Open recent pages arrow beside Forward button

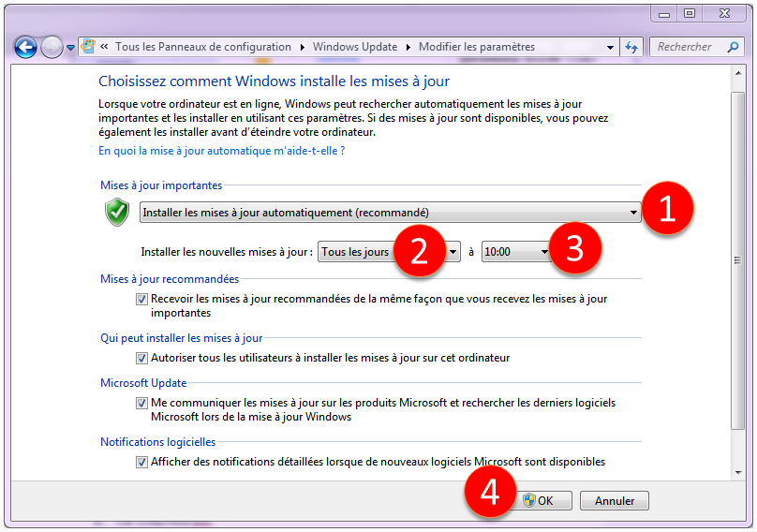click(70, 48)
